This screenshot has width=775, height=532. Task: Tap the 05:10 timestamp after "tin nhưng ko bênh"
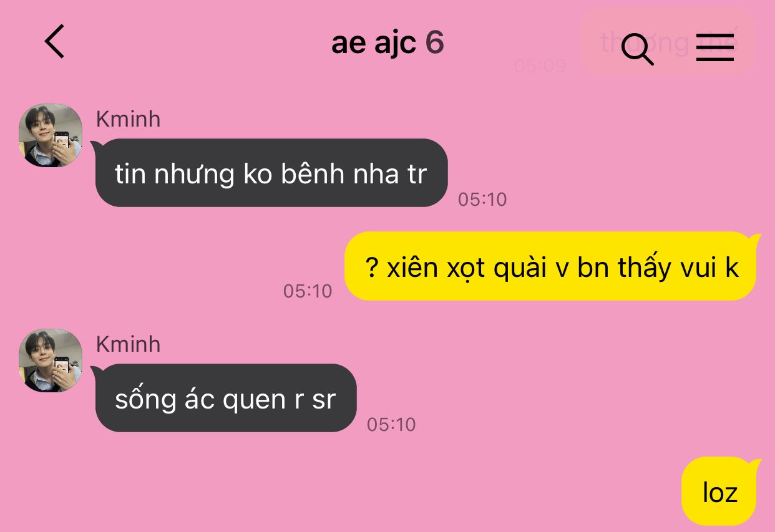coord(482,200)
